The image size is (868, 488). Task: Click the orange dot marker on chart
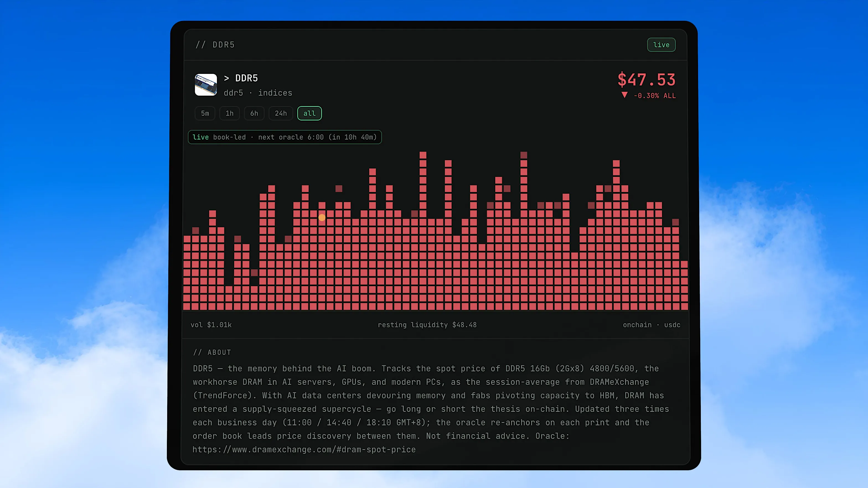[322, 217]
